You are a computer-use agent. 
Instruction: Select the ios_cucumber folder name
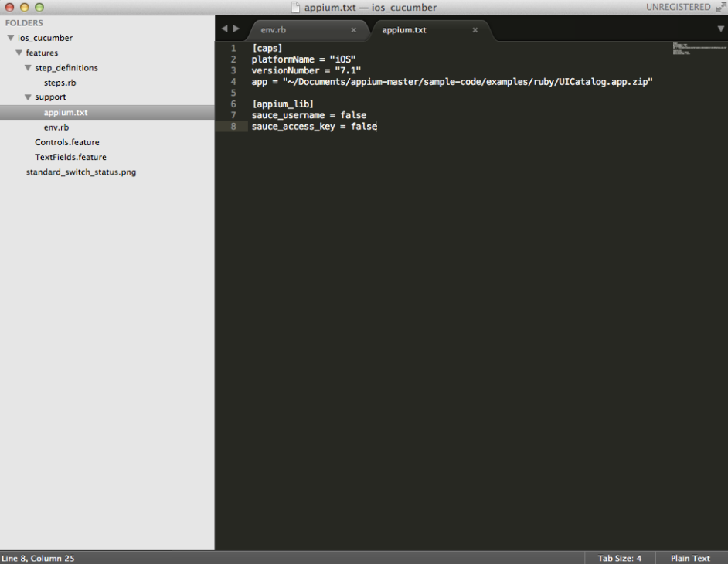pyautogui.click(x=45, y=38)
